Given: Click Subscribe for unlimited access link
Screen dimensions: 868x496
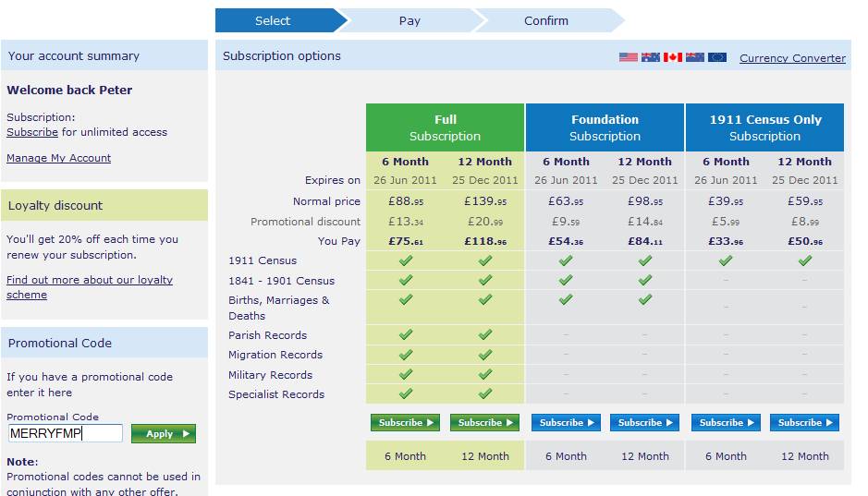Looking at the screenshot, I should pyautogui.click(x=32, y=132).
